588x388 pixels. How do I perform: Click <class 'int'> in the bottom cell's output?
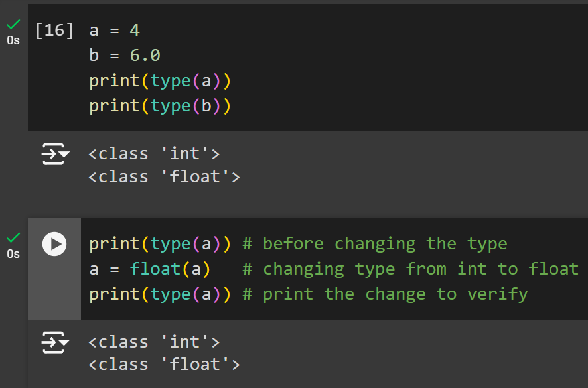click(x=154, y=342)
